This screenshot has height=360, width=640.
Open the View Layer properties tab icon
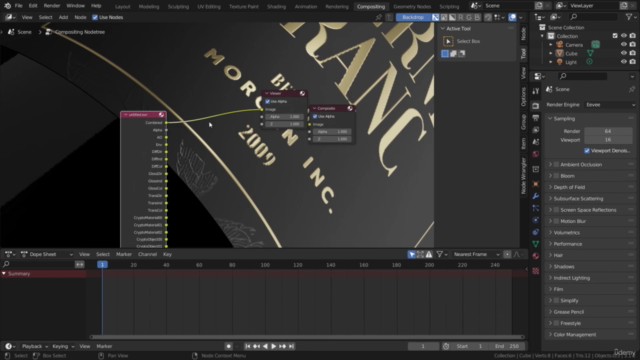pos(536,130)
